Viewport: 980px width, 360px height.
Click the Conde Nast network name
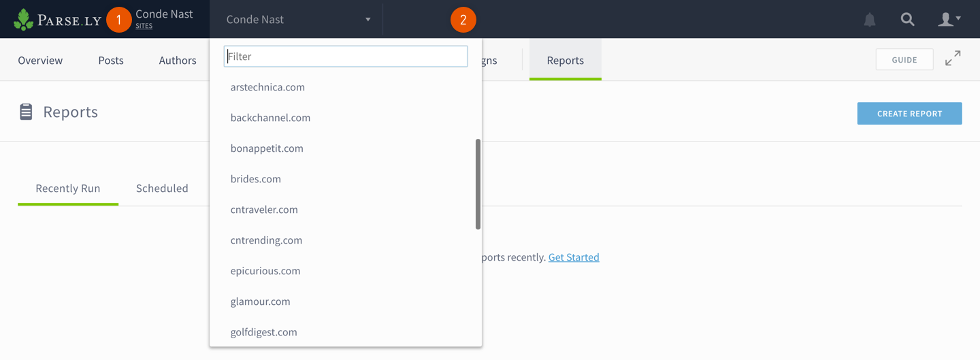[x=164, y=14]
